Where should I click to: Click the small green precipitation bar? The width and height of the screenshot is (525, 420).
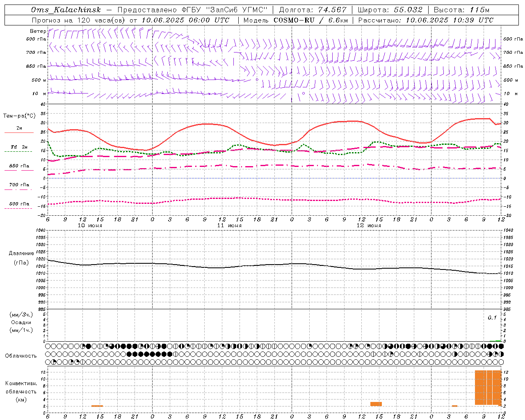click(498, 341)
